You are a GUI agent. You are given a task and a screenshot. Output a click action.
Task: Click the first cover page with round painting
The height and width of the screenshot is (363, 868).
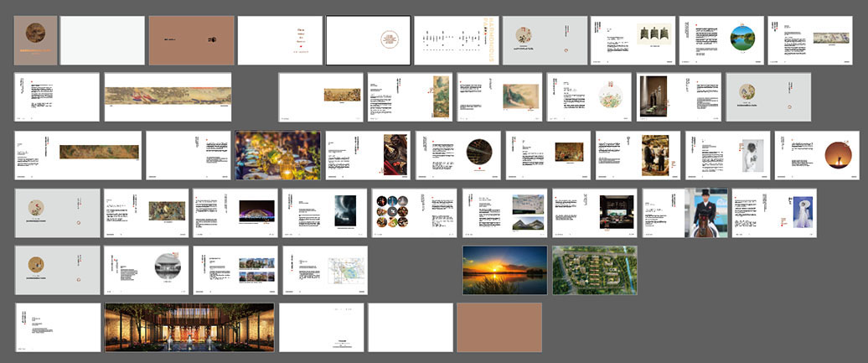(x=35, y=40)
